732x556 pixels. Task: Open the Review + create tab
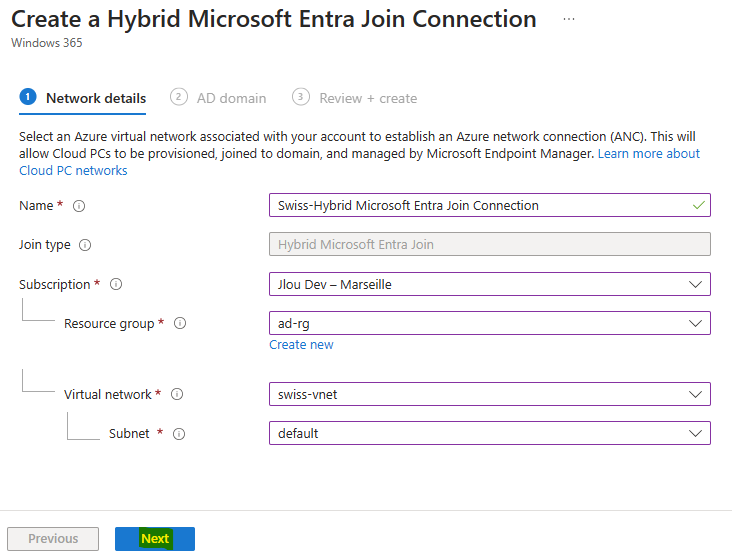pos(354,98)
